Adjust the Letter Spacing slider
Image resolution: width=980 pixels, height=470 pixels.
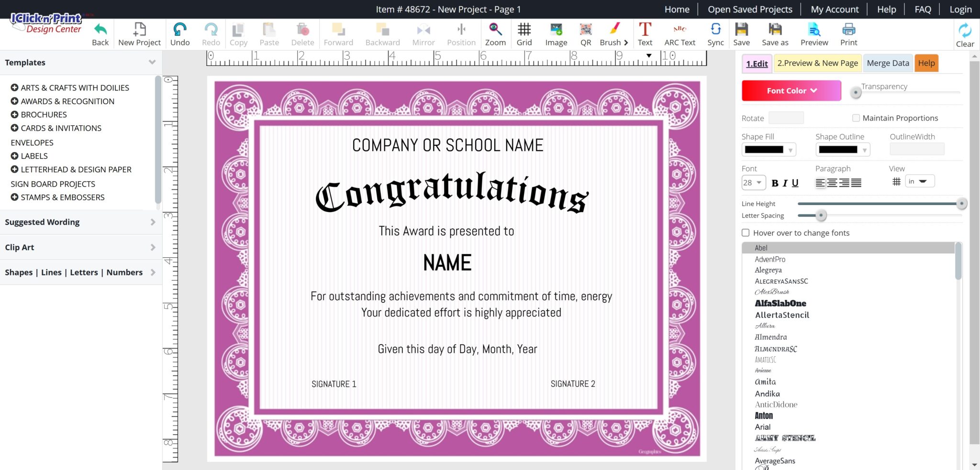click(x=821, y=216)
